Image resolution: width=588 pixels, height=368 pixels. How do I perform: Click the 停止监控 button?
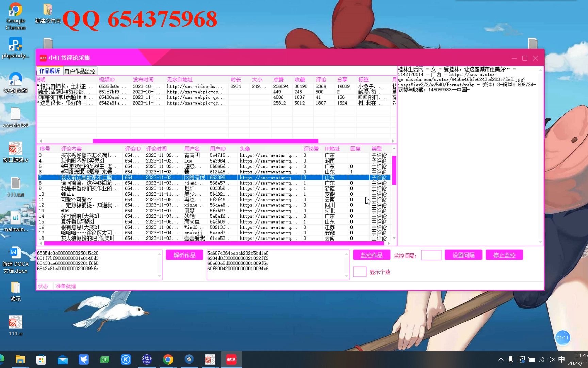point(504,255)
